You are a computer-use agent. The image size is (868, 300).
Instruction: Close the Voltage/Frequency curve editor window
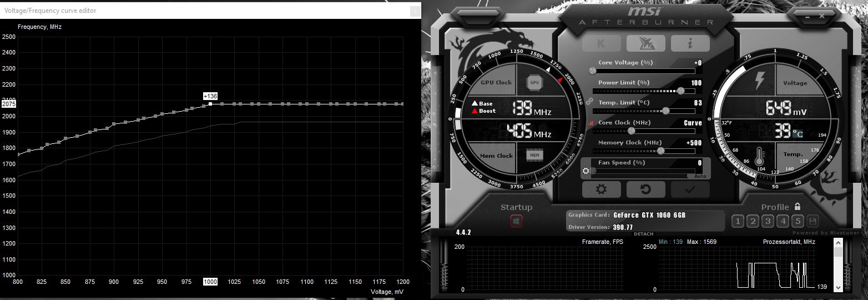point(414,11)
